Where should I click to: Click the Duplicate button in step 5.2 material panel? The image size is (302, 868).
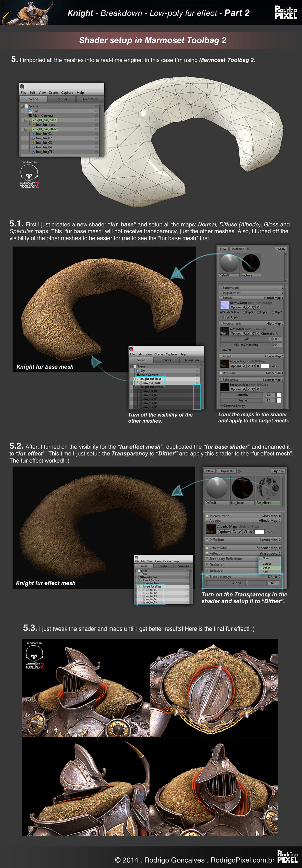(x=226, y=471)
